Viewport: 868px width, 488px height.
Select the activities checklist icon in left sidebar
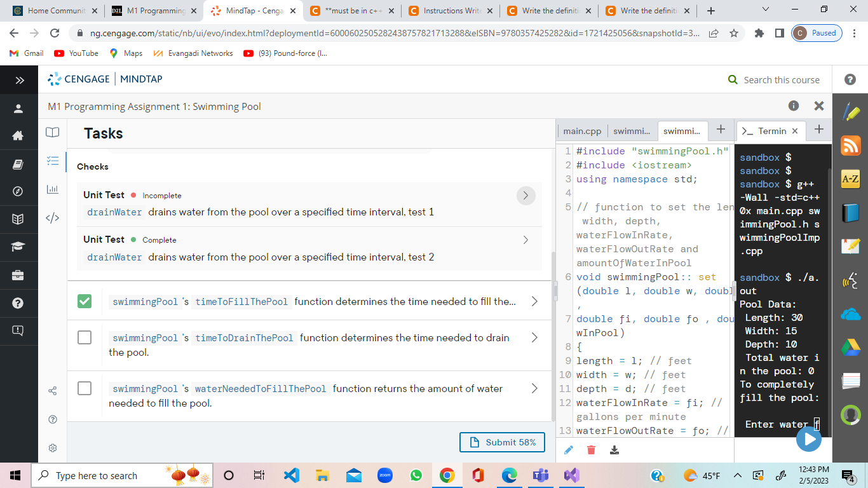click(x=52, y=161)
